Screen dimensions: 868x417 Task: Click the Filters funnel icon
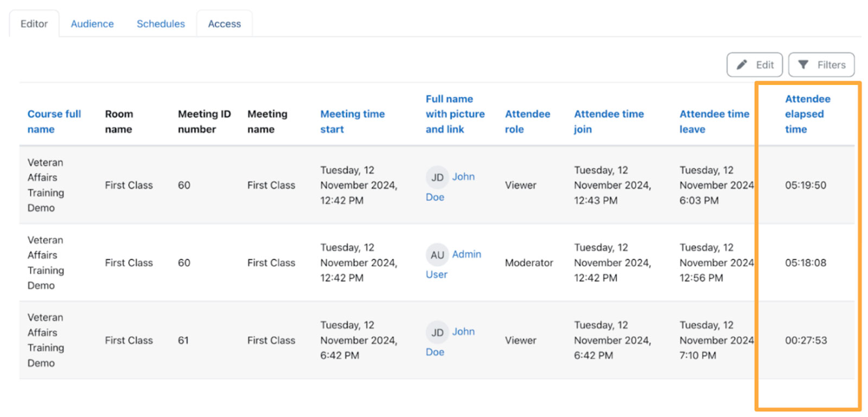click(x=803, y=65)
